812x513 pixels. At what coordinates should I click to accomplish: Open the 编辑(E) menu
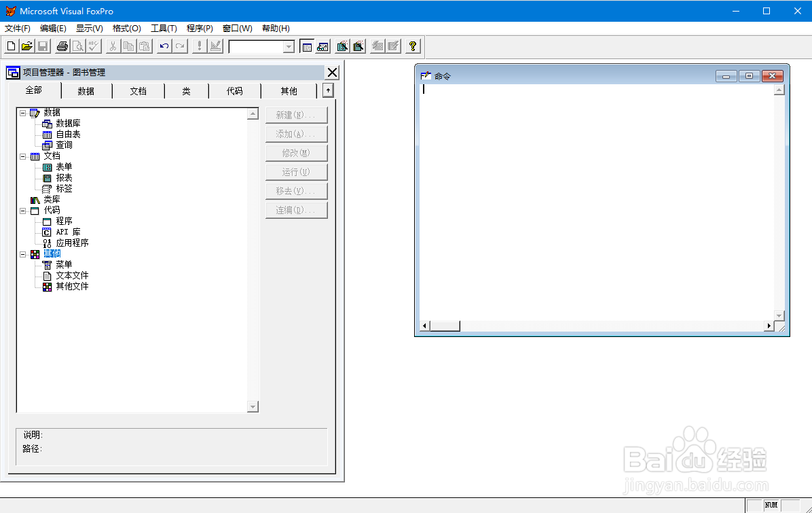pyautogui.click(x=53, y=29)
